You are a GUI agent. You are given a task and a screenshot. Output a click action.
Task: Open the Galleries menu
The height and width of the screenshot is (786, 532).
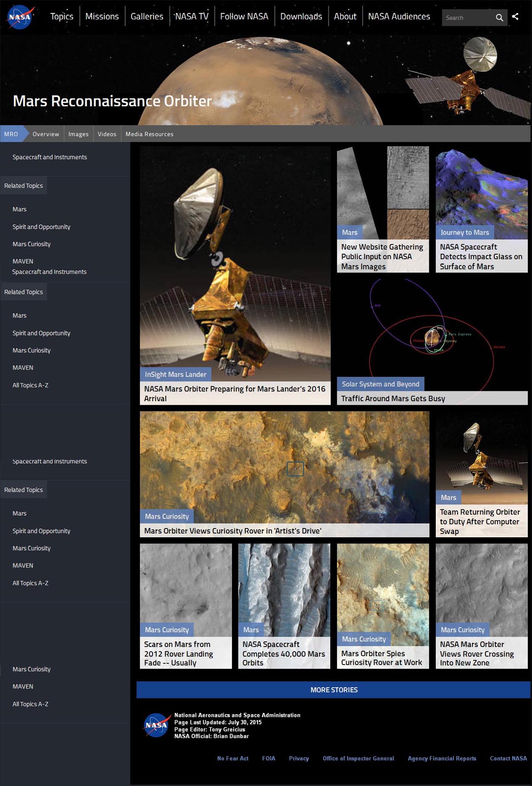pyautogui.click(x=147, y=16)
